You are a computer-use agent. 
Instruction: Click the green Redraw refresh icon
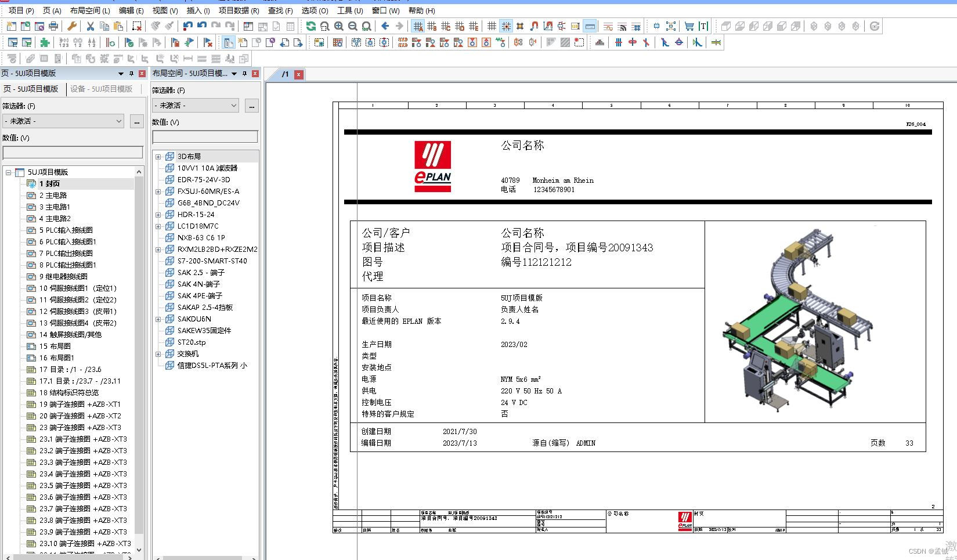point(311,26)
